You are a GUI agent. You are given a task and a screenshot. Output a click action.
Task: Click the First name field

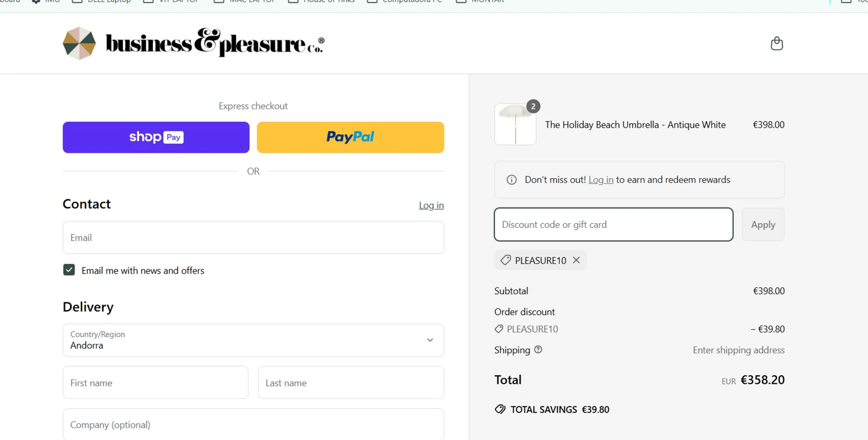pos(156,382)
